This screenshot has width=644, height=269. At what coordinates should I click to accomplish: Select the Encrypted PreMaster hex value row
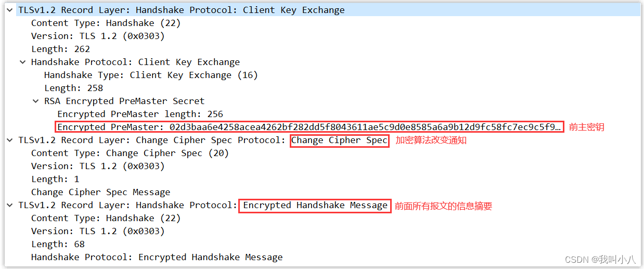click(309, 127)
